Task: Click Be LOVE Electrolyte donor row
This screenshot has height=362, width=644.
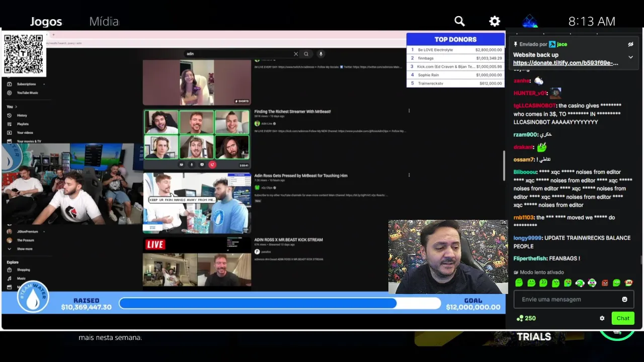Action: point(455,50)
